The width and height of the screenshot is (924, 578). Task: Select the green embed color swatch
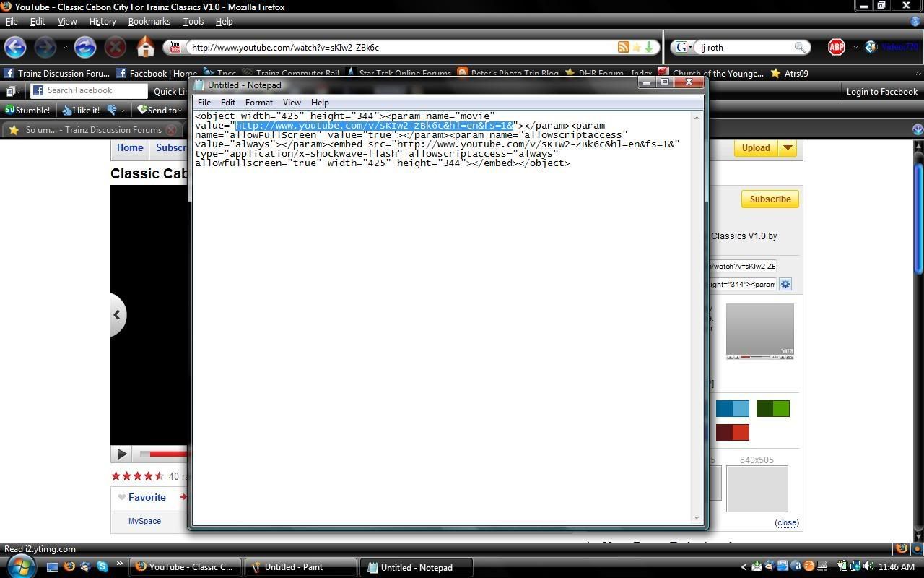click(772, 409)
